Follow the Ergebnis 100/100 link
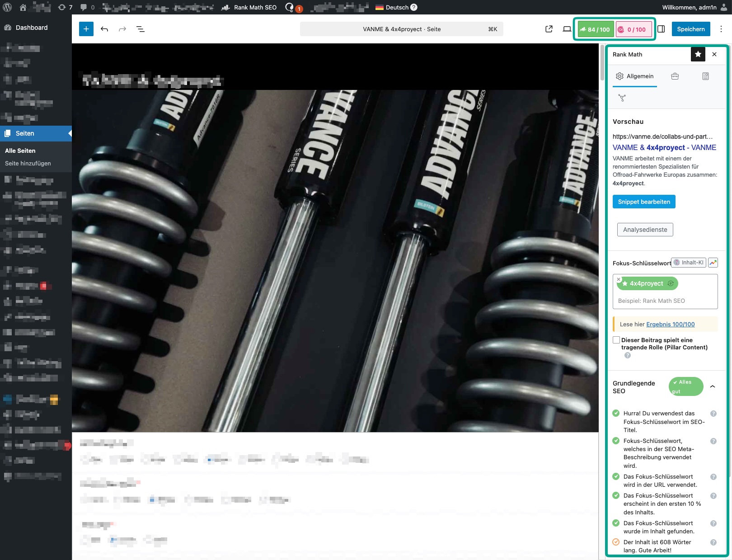The height and width of the screenshot is (560, 732). point(670,324)
